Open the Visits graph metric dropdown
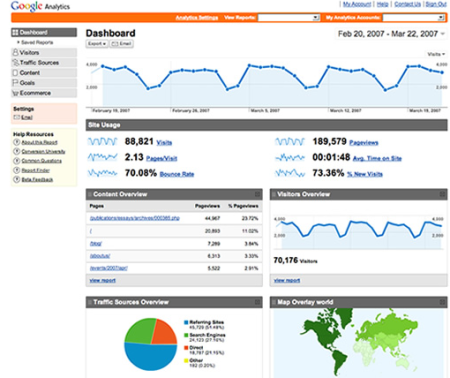This screenshot has height=378, width=450. (x=436, y=54)
